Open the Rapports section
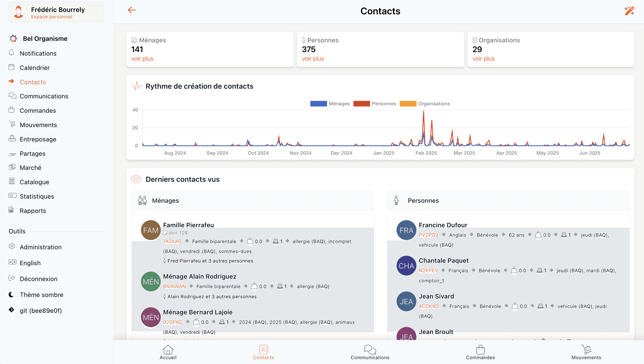Image resolution: width=644 pixels, height=364 pixels. (x=33, y=210)
